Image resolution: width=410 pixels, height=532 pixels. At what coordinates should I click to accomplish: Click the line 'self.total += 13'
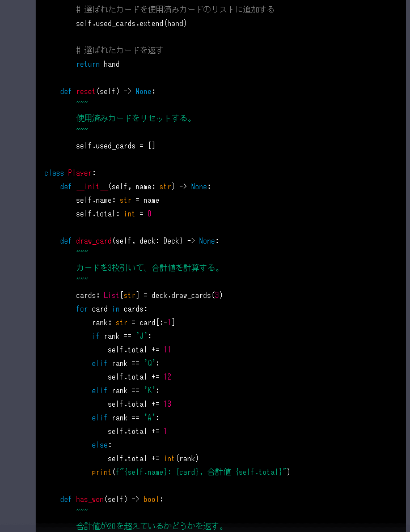pos(140,404)
